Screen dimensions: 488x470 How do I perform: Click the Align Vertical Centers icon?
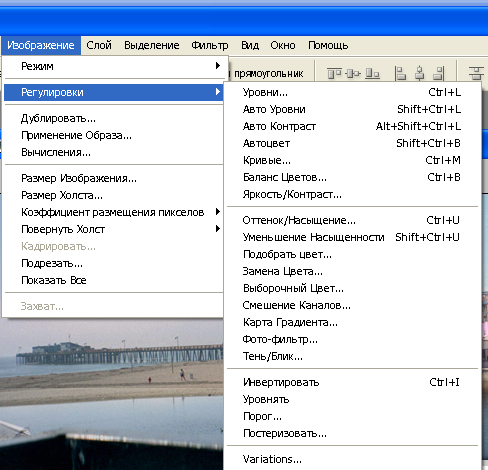coord(353,73)
